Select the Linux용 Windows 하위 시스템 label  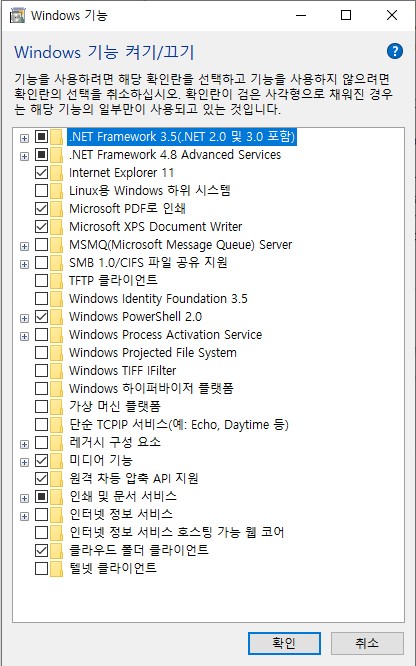[150, 191]
